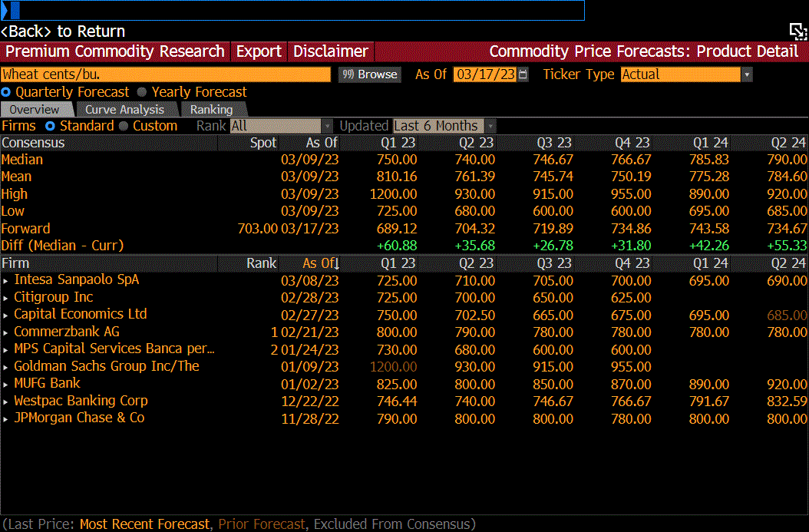Click the firm table Q4 23 header

coord(632,263)
